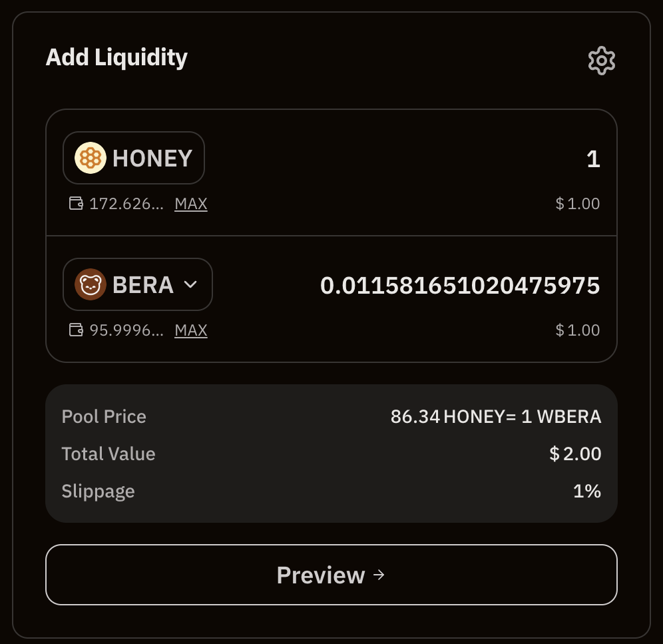Click MAX to use full BERA balance
Image resolution: width=663 pixels, height=644 pixels.
pyautogui.click(x=190, y=330)
